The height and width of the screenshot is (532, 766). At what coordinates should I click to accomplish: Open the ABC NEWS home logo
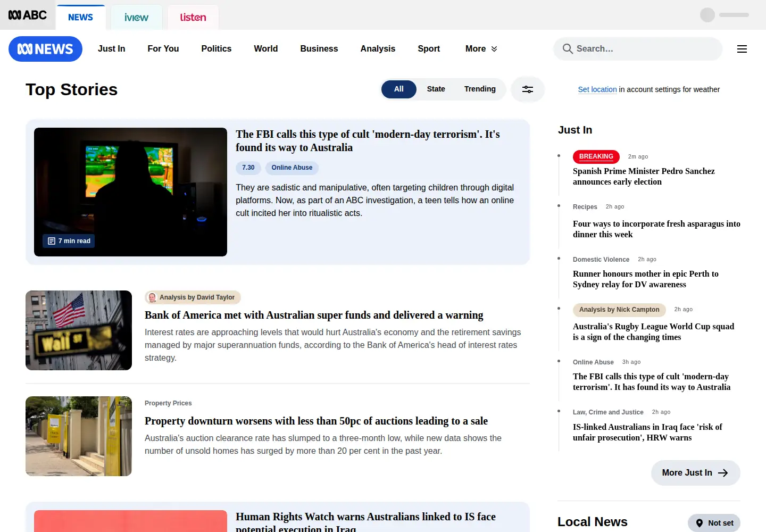click(45, 49)
